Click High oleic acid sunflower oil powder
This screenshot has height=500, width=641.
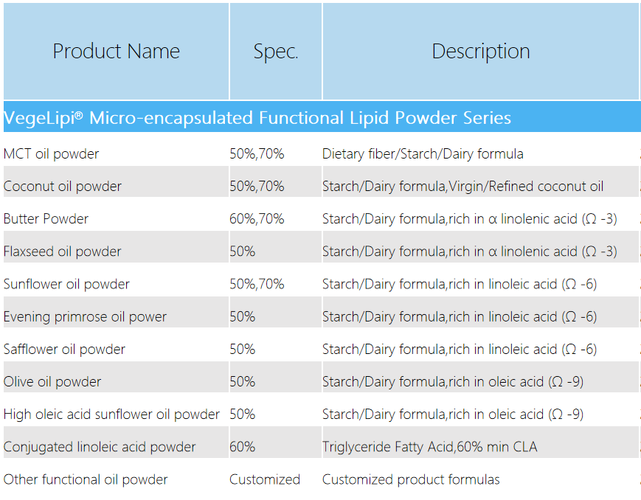[x=111, y=414]
